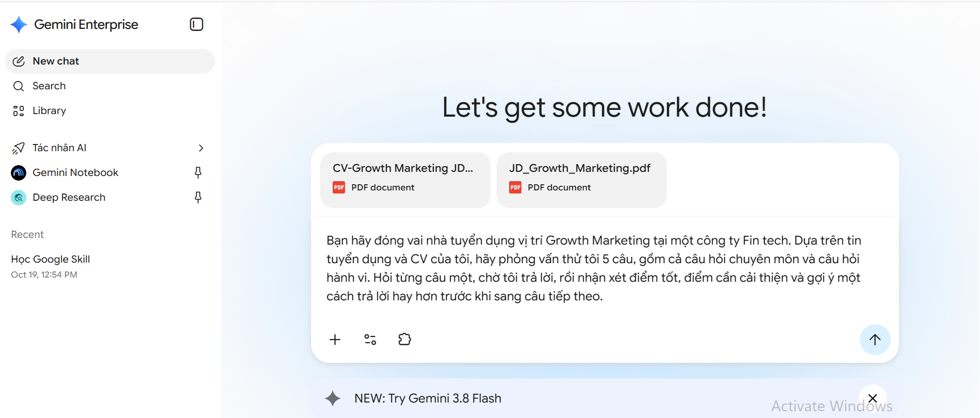
Task: Open the tools settings sliders icon
Action: (370, 340)
